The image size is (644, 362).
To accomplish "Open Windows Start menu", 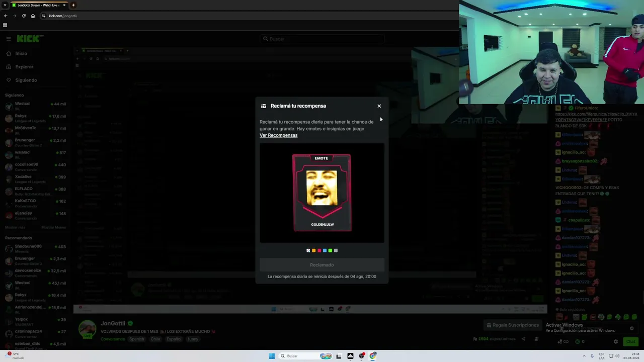I will coord(272,356).
